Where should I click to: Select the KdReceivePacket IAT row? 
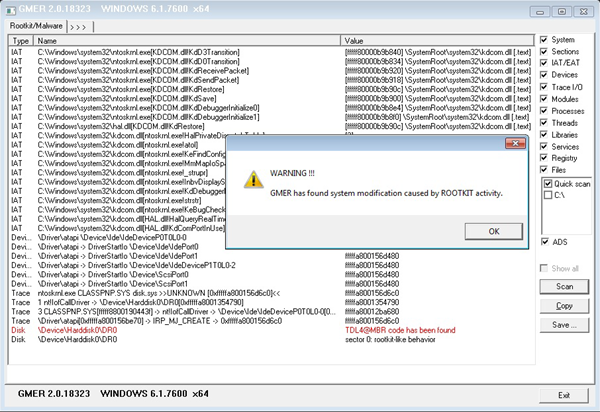pos(271,71)
